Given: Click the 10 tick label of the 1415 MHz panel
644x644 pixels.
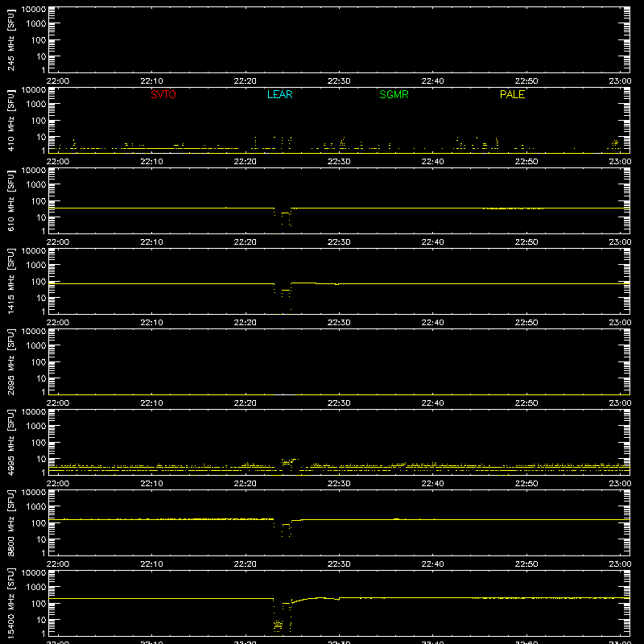Looking at the screenshot, I should coord(41,298).
